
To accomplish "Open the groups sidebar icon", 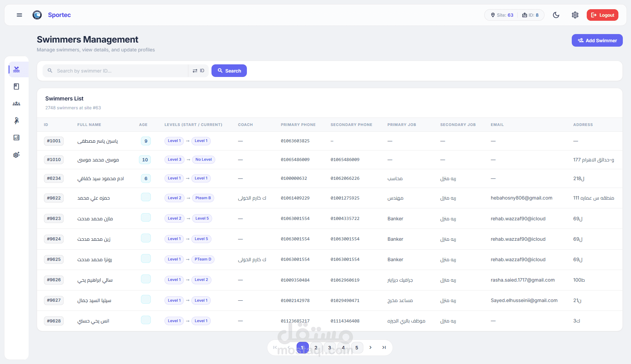I will (16, 104).
